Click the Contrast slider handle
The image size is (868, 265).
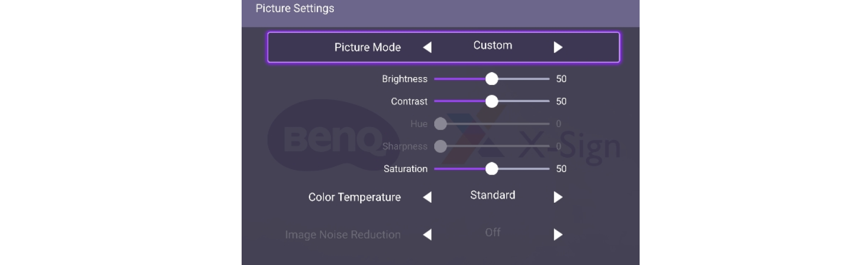click(492, 102)
